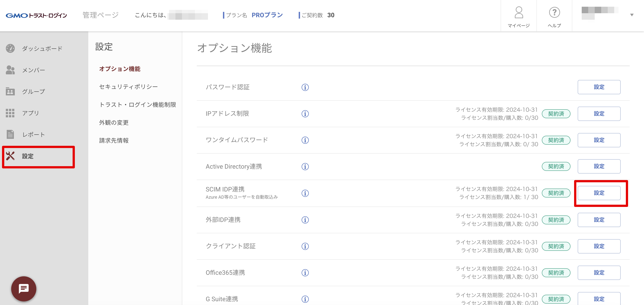The image size is (644, 305).
Task: Select トラスト・ログイン機能制限 in settings menu
Action: point(138,105)
